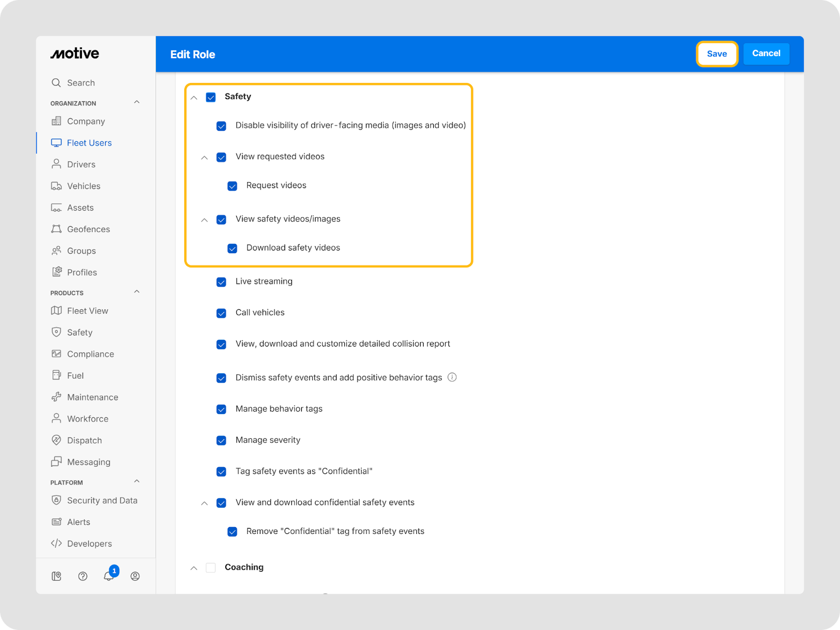
Task: Open Fleet View from the sidebar
Action: [x=87, y=311]
